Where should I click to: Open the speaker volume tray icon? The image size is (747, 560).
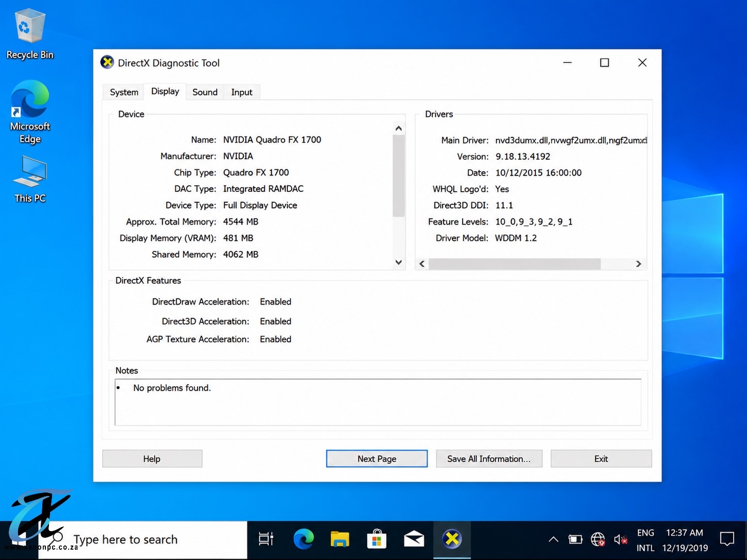[621, 540]
